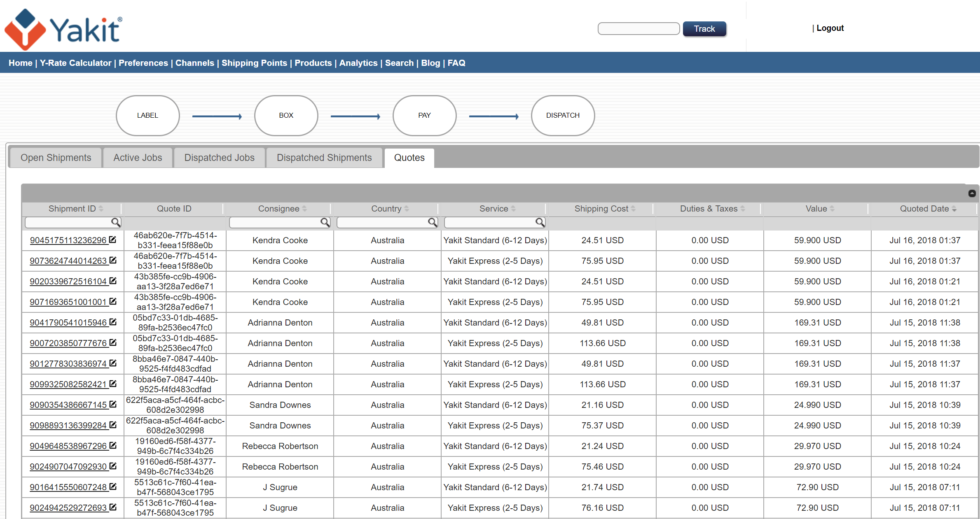Focus the Country filter field
Screen dimensions: 980x519
click(387, 223)
